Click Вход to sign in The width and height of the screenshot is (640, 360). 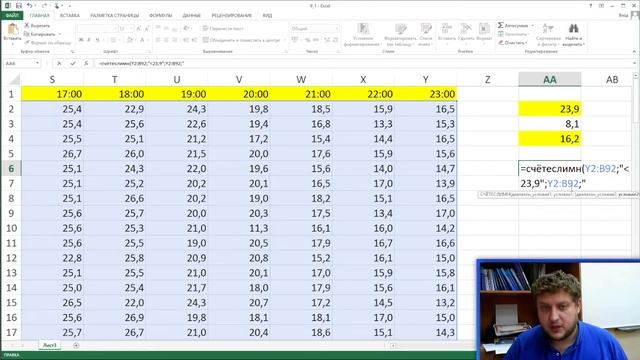623,16
